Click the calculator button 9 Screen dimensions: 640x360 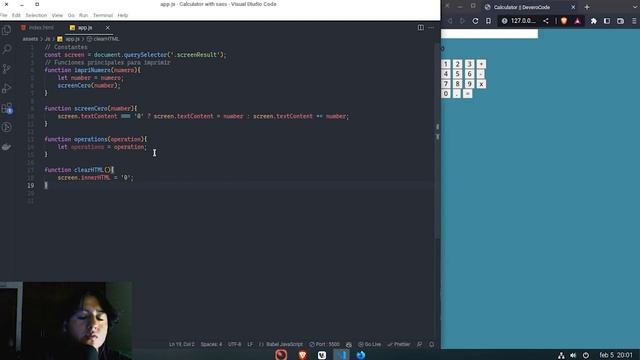pos(469,84)
